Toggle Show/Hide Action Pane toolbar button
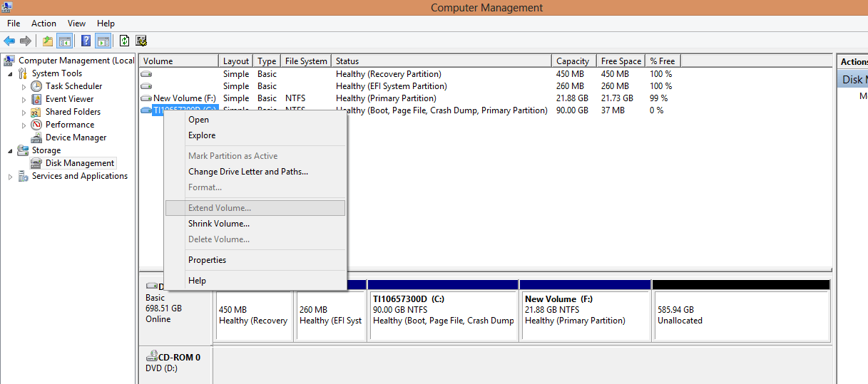 coord(103,41)
